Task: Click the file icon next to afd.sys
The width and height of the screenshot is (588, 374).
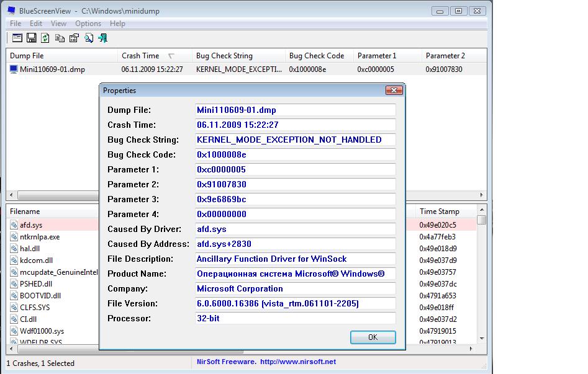Action: click(x=14, y=225)
